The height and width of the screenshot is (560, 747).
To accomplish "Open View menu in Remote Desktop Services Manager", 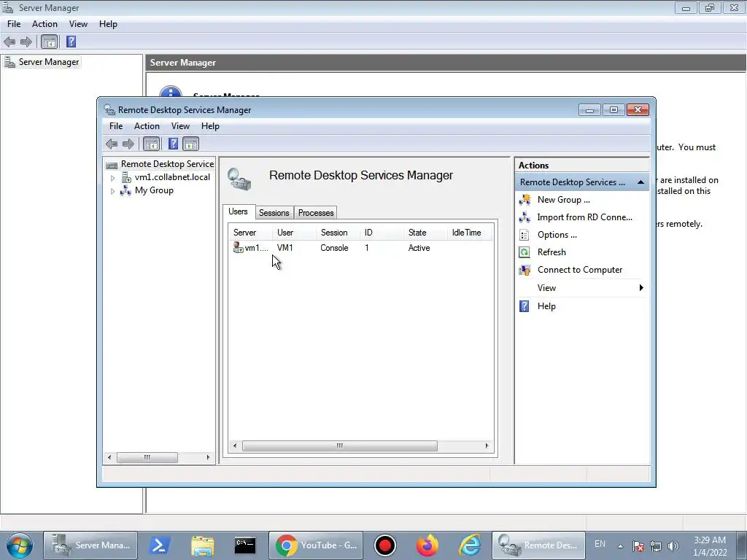I will [181, 126].
